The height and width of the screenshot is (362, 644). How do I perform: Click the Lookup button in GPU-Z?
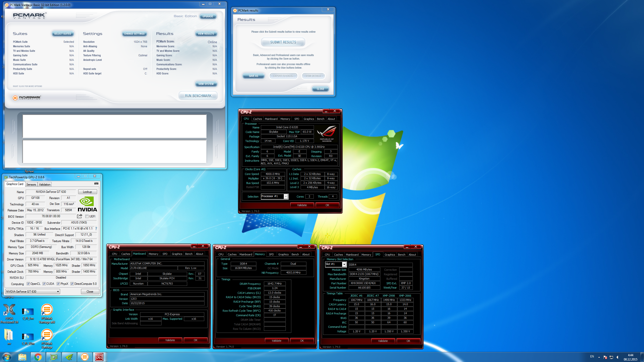pos(87,192)
